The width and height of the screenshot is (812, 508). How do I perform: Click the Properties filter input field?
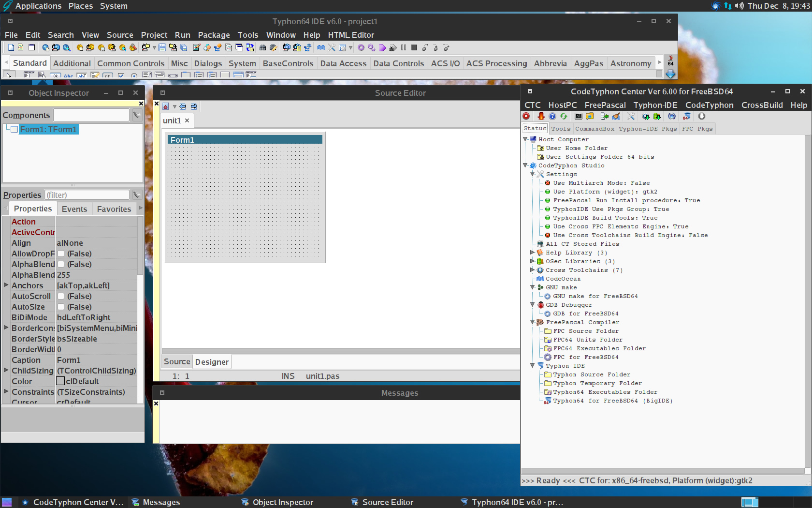tap(87, 195)
